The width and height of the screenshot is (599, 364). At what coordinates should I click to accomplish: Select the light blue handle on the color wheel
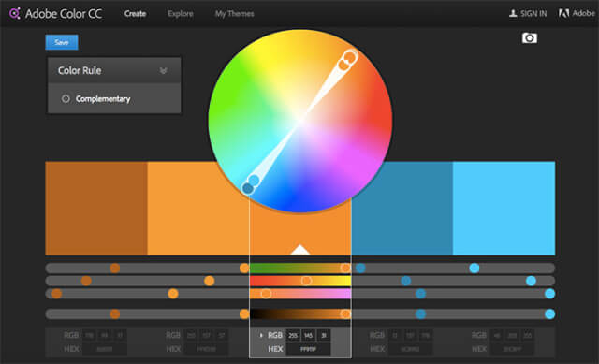pyautogui.click(x=254, y=180)
